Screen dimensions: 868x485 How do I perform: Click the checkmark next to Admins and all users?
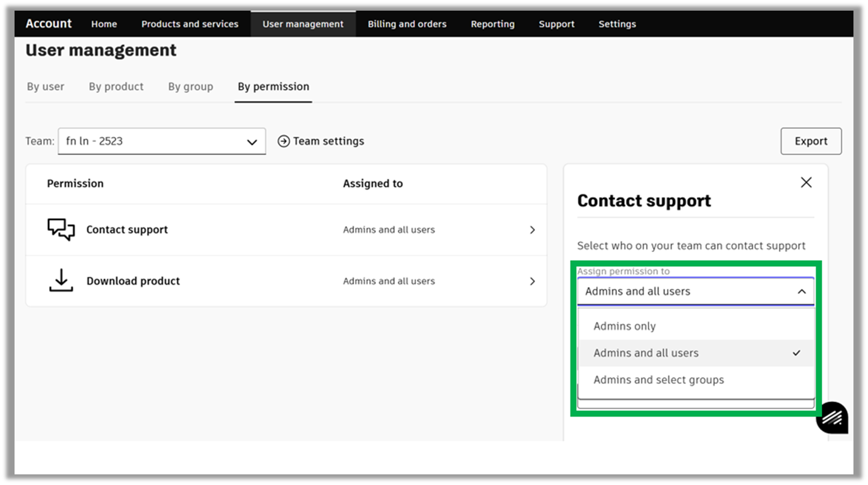coord(795,353)
